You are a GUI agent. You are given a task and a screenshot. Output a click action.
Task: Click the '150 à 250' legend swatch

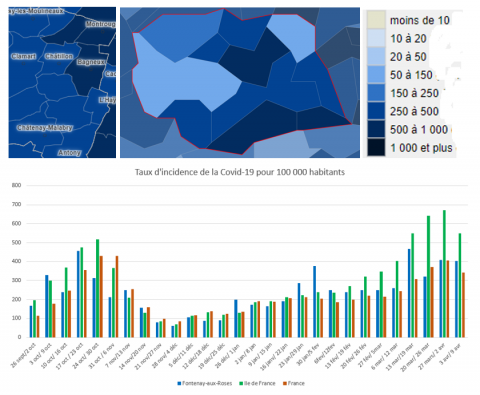[x=376, y=93]
